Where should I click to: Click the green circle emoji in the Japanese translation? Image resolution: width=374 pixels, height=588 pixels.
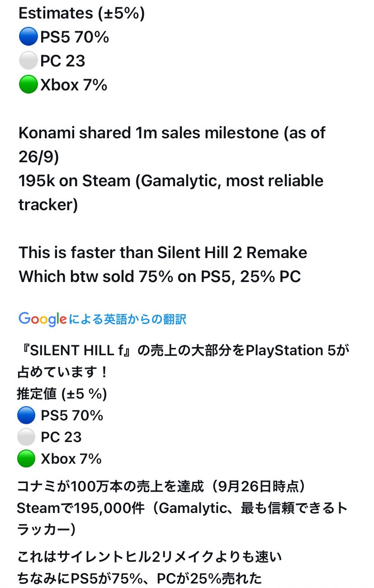click(26, 459)
